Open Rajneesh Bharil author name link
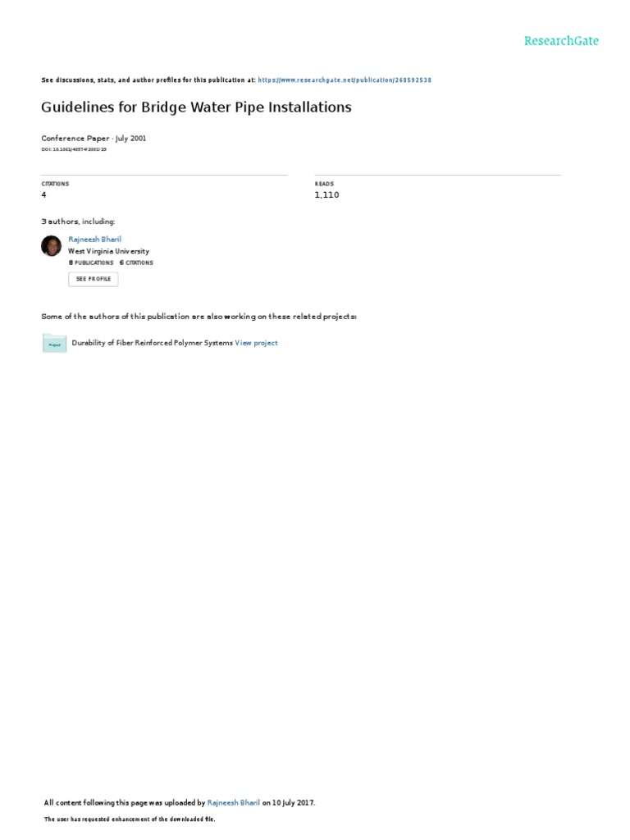The image size is (630, 840). pos(95,240)
